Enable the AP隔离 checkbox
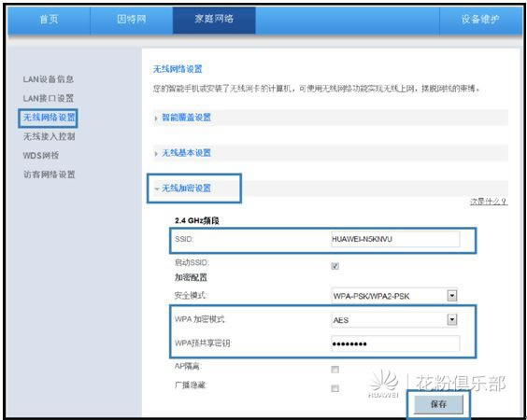Viewport: 527px width, 420px height. click(x=335, y=370)
